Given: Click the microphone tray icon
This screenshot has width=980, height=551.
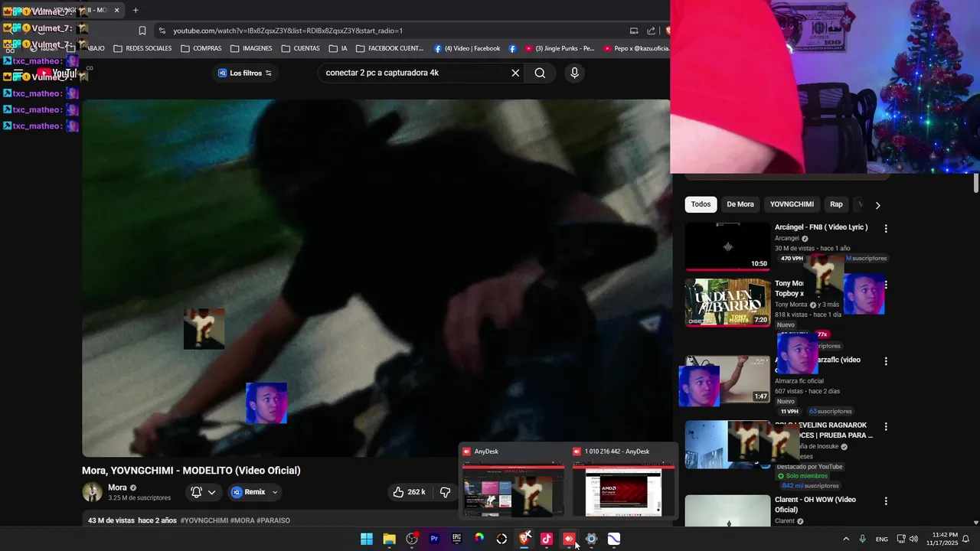Looking at the screenshot, I should (x=863, y=539).
